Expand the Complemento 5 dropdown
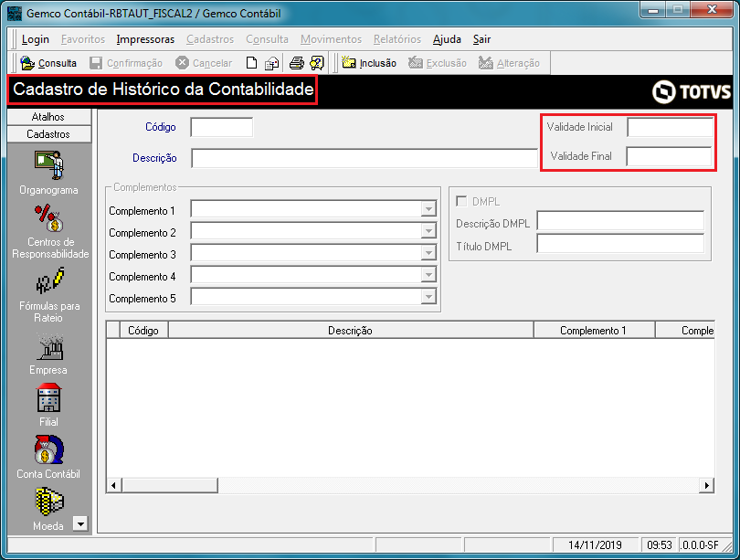This screenshot has width=740, height=560. tap(428, 297)
